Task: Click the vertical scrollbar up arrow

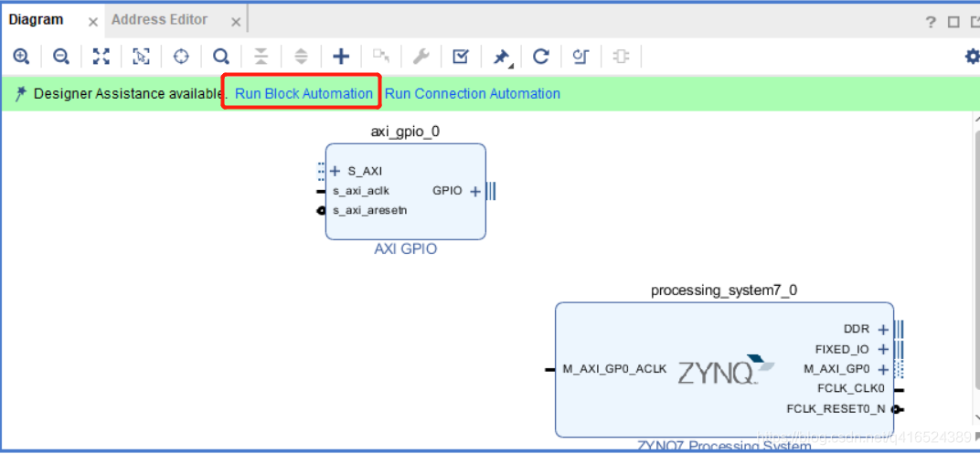Action: (x=976, y=119)
